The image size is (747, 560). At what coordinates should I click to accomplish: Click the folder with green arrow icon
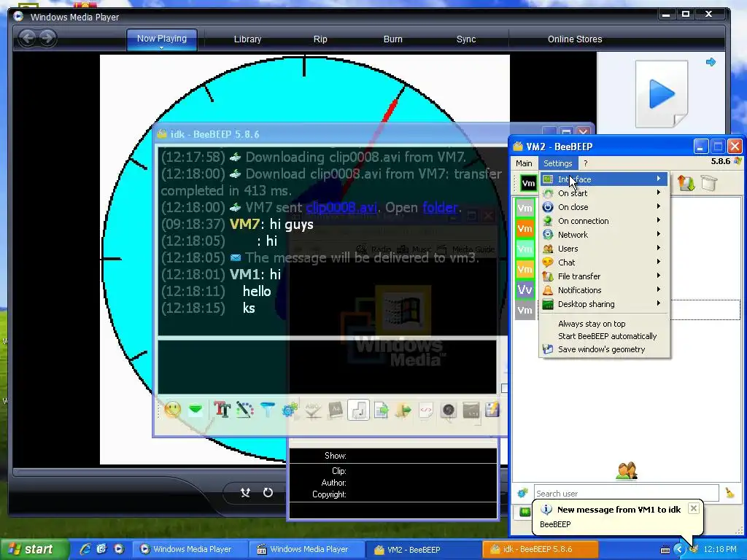(403, 410)
